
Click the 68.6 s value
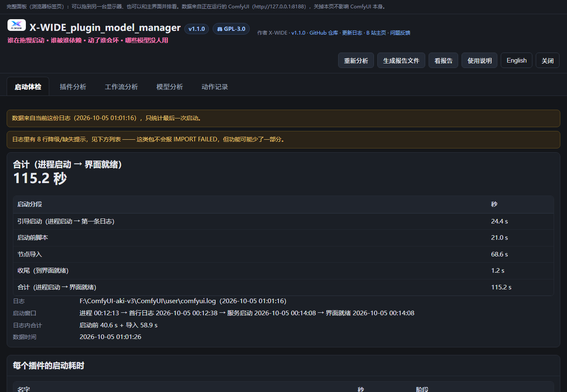499,254
